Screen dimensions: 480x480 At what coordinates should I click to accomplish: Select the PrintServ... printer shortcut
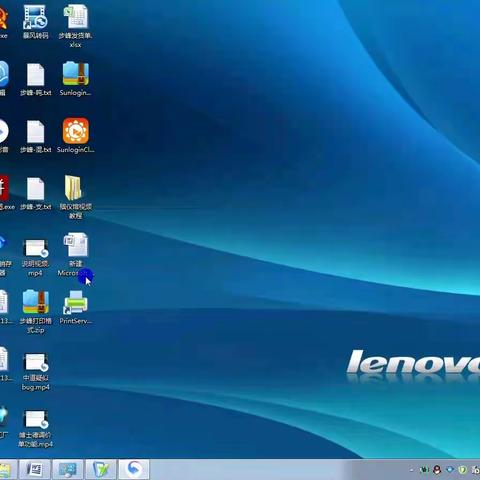pyautogui.click(x=76, y=307)
